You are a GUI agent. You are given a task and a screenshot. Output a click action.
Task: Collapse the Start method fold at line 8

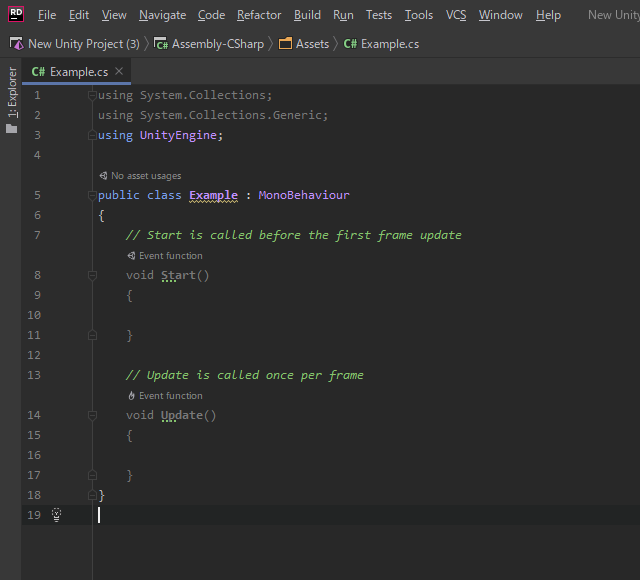(x=92, y=275)
